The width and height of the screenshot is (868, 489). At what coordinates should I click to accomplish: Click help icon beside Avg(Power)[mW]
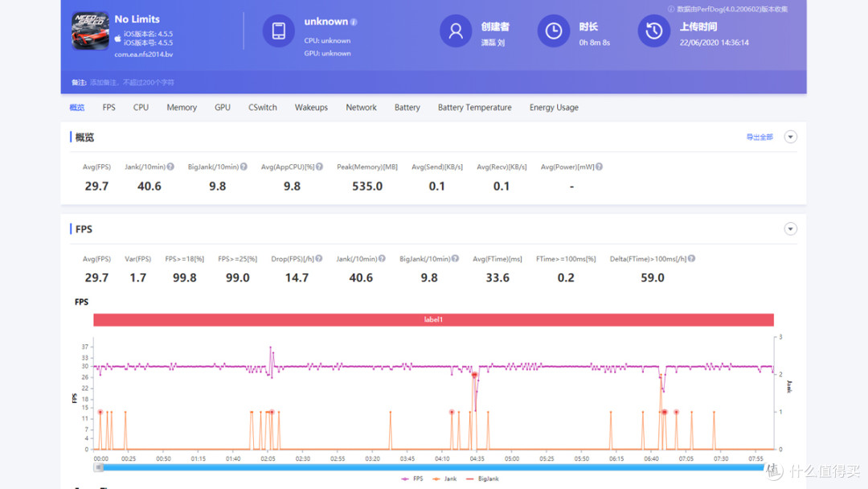coord(599,166)
